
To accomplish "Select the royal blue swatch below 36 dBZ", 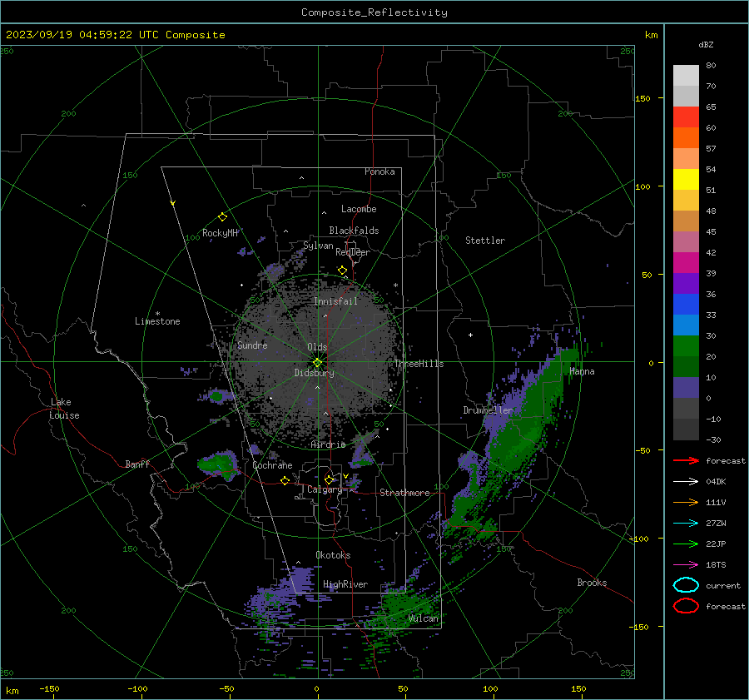I will click(686, 304).
